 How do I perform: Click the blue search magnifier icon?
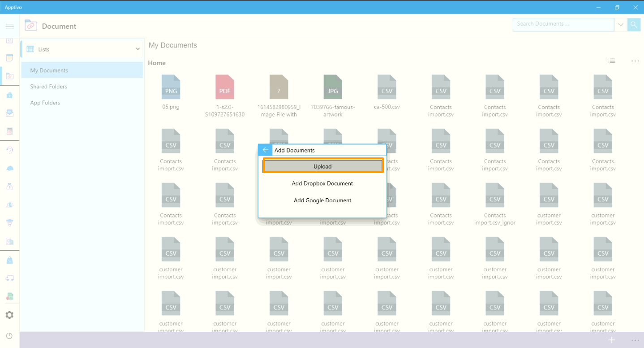tap(634, 24)
